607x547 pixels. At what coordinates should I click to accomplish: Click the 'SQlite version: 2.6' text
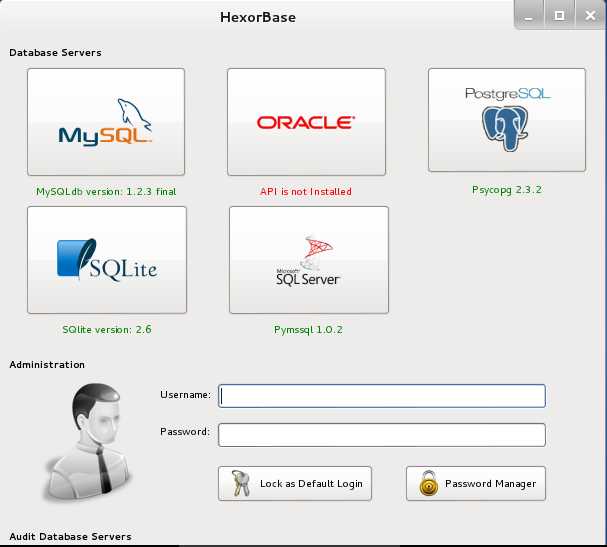107,329
